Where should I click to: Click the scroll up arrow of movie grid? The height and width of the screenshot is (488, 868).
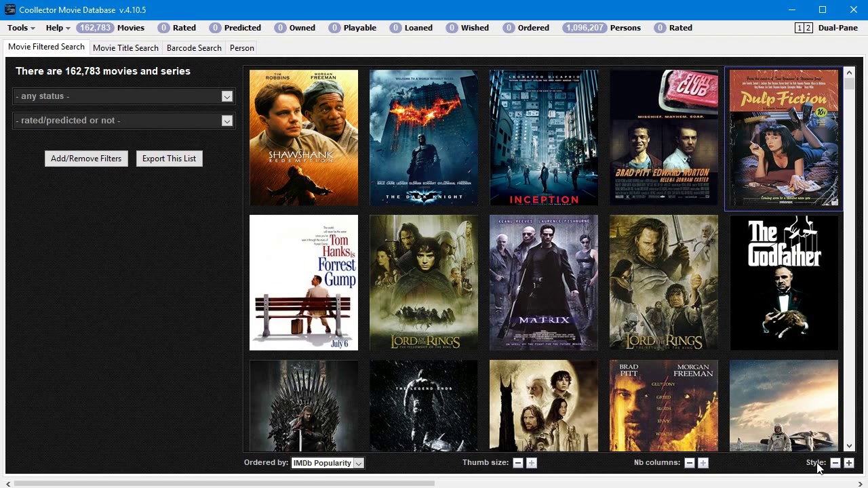coord(850,72)
